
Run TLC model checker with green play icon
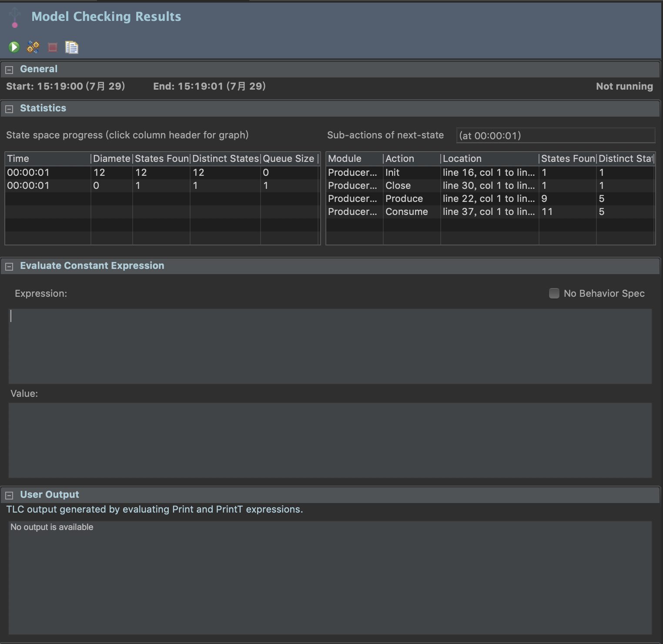(14, 47)
